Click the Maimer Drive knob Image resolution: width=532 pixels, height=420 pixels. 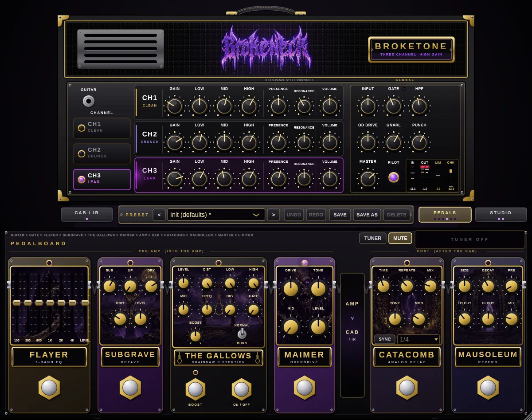click(x=291, y=289)
